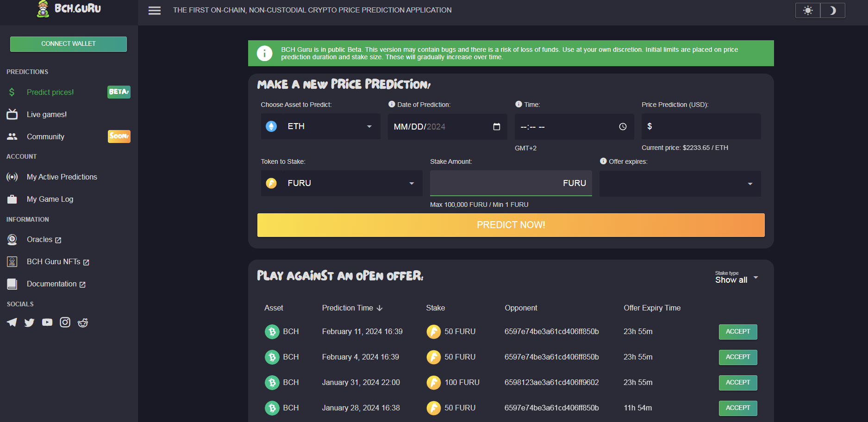
Task: Expand the Choose Asset to Predict dropdown
Action: (x=320, y=126)
